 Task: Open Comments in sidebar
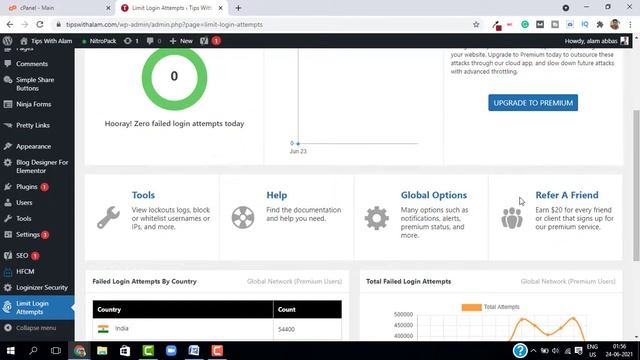pyautogui.click(x=32, y=64)
